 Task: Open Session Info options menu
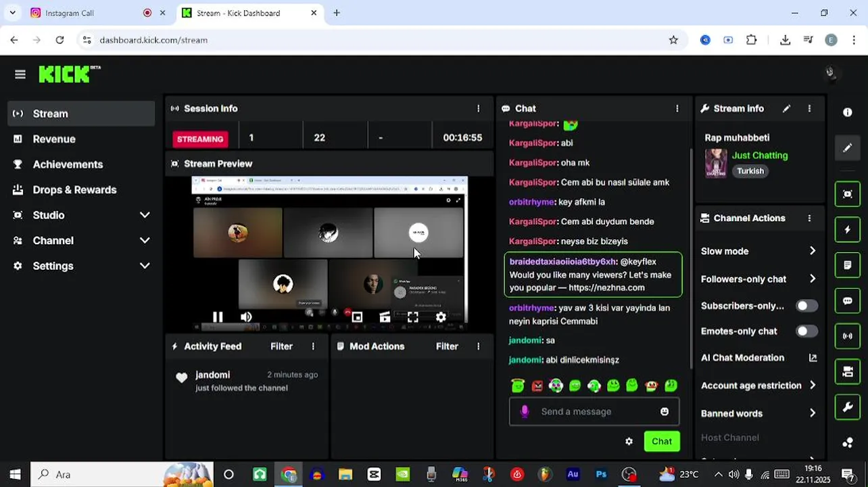coord(479,108)
